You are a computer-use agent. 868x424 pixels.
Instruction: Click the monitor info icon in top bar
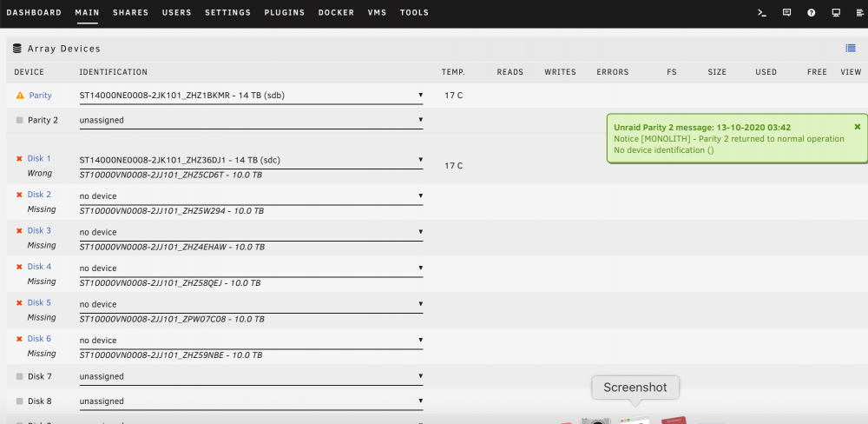(836, 13)
